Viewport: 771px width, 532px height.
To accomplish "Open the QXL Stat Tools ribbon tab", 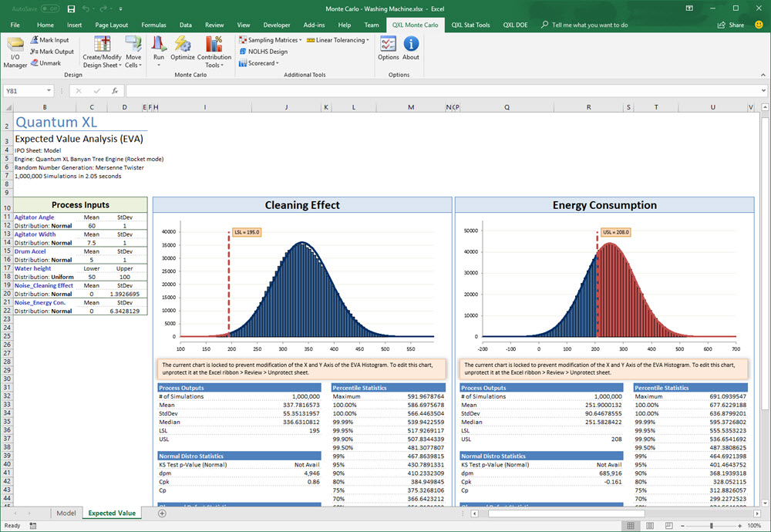I will click(470, 25).
